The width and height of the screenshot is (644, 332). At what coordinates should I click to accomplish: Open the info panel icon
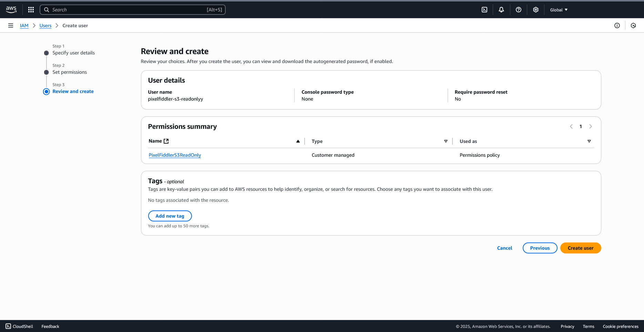(617, 25)
